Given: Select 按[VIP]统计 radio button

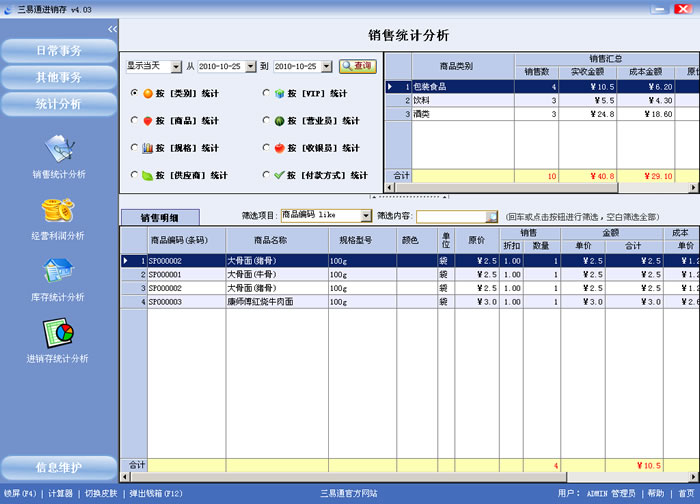Looking at the screenshot, I should point(266,93).
